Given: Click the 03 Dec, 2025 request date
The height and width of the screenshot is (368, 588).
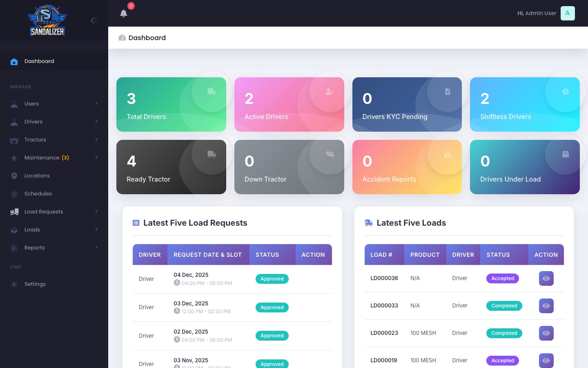Looking at the screenshot, I should click(191, 303).
